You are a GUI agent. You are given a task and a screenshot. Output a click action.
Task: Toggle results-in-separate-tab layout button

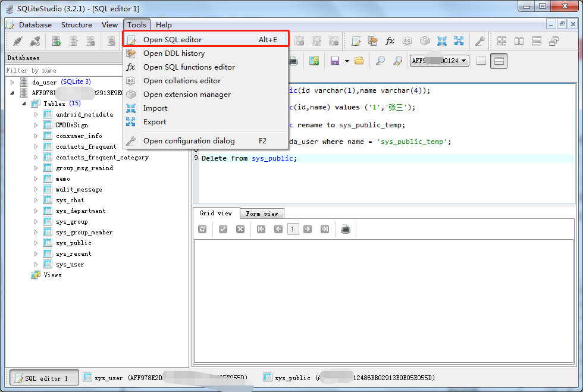point(481,61)
